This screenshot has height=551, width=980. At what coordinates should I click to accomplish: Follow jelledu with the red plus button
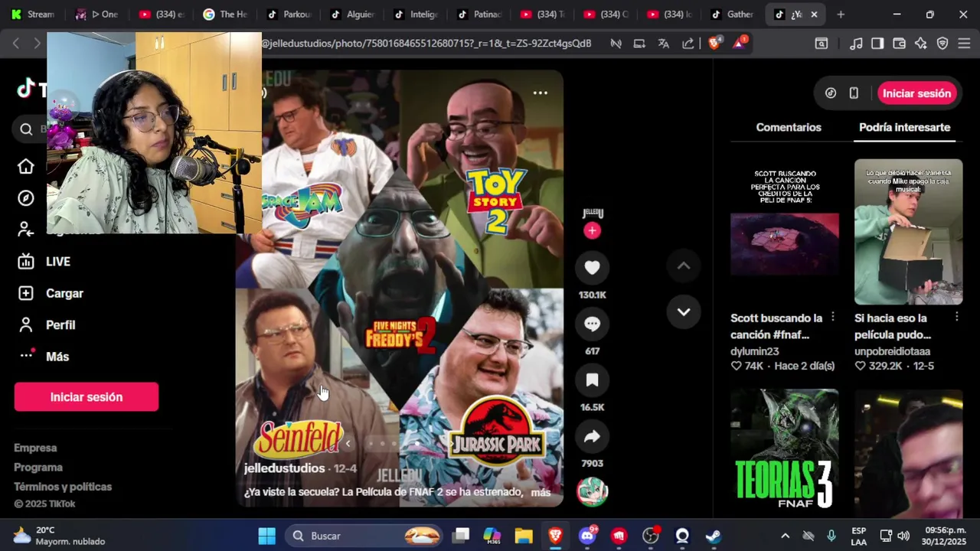592,230
